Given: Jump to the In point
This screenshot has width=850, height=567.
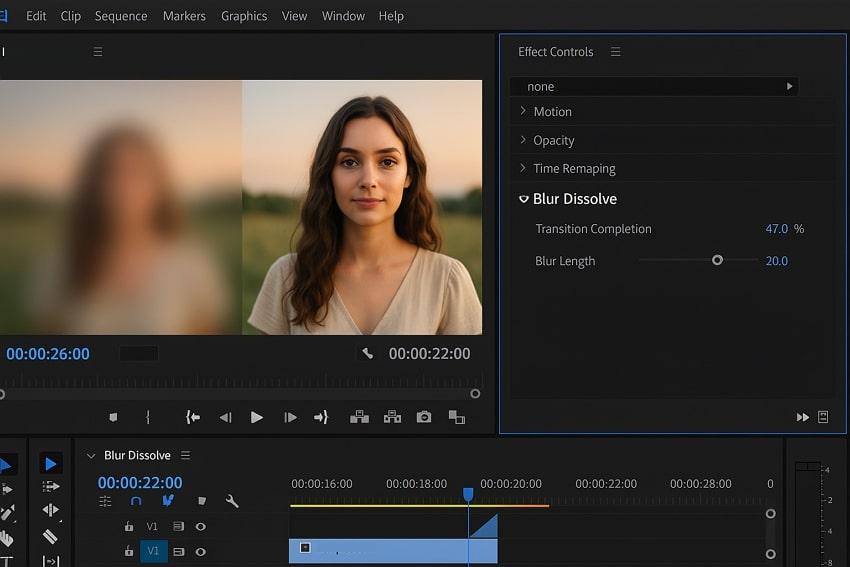Looking at the screenshot, I should pos(192,417).
